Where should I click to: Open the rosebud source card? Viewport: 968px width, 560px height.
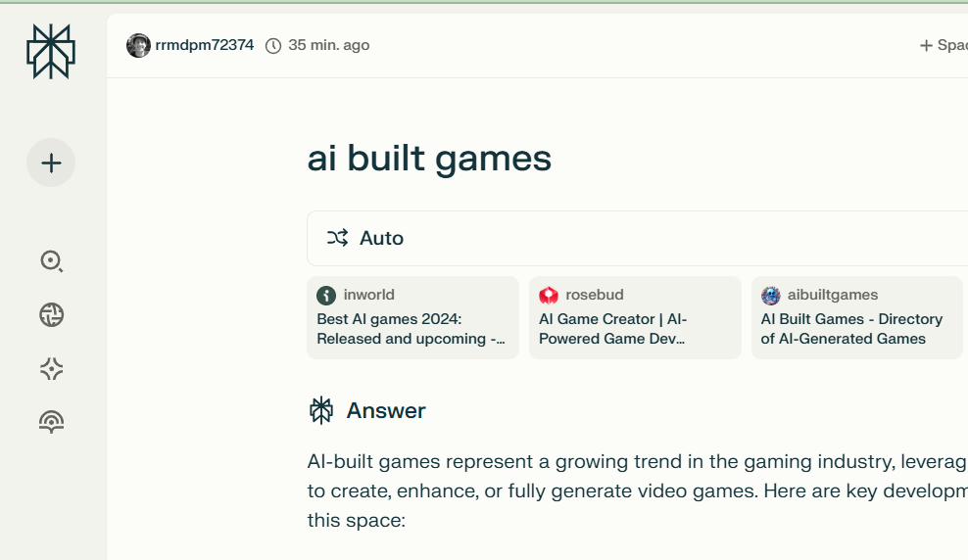click(x=635, y=317)
